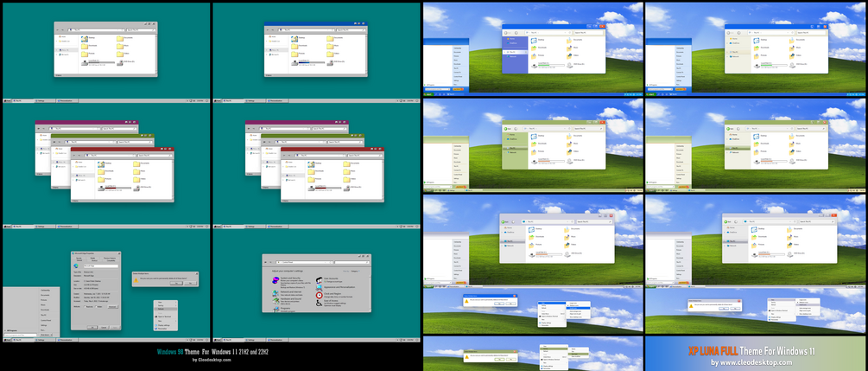Click round back button in purple-sidebar XP explorer
Image resolution: width=868 pixels, height=371 pixels.
coord(506,33)
